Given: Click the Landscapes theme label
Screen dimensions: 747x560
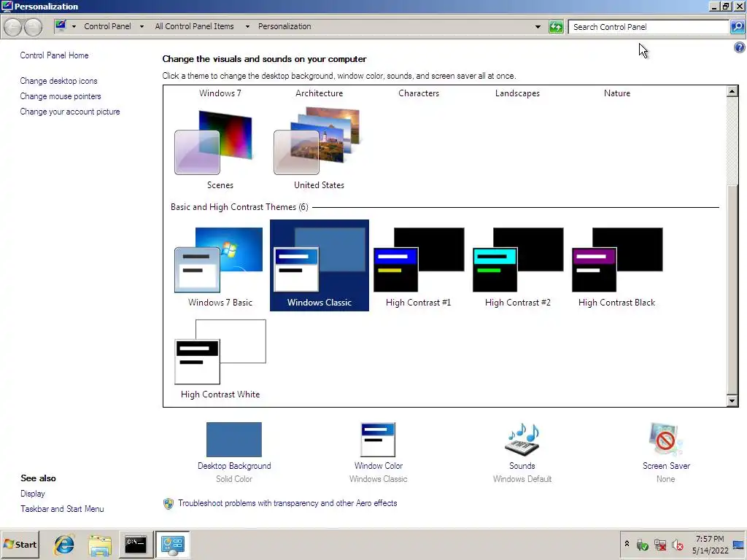Looking at the screenshot, I should click(x=517, y=93).
